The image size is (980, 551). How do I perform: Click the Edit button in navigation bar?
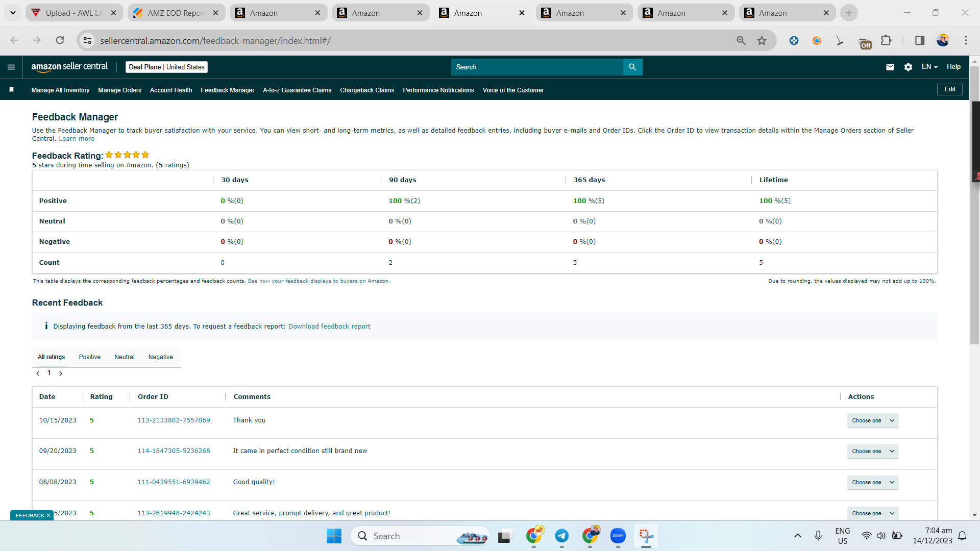pos(950,89)
